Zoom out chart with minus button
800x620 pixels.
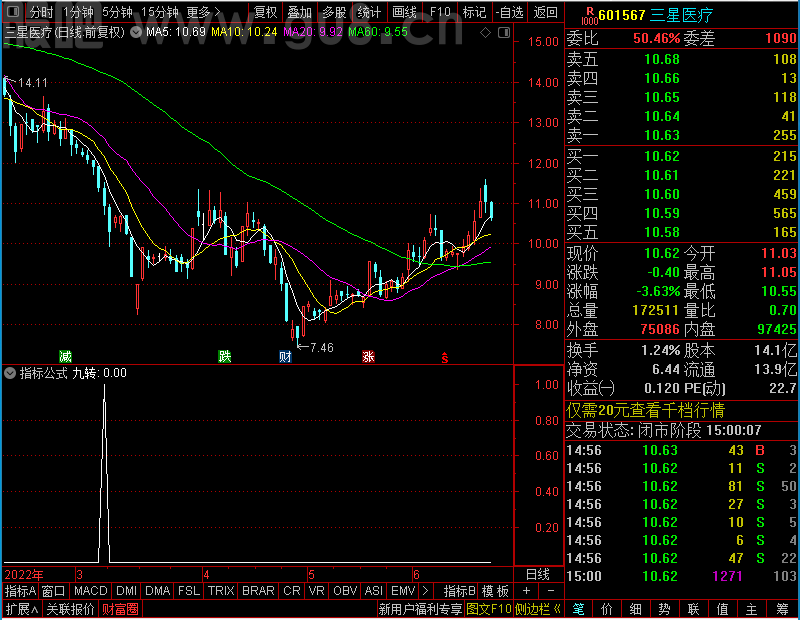551,591
